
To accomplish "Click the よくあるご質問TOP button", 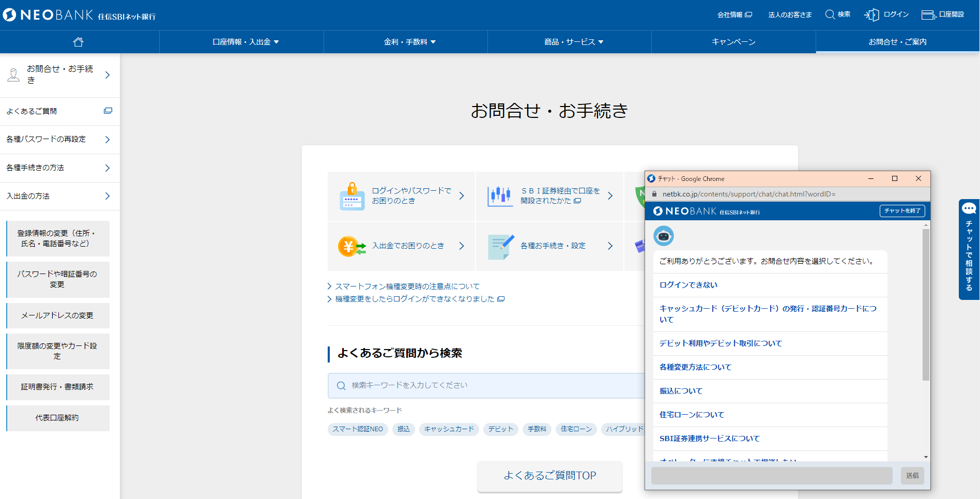I will click(550, 476).
